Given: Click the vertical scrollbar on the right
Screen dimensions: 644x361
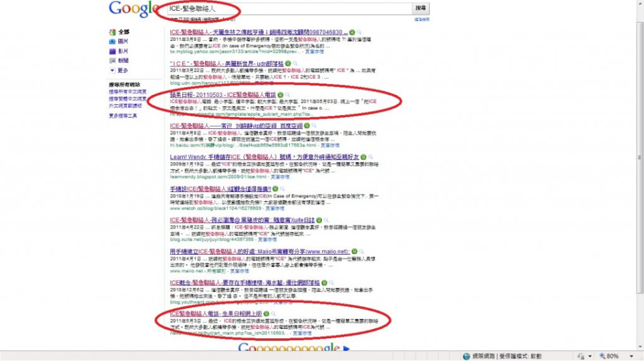Looking at the screenshot, I should (640, 167).
